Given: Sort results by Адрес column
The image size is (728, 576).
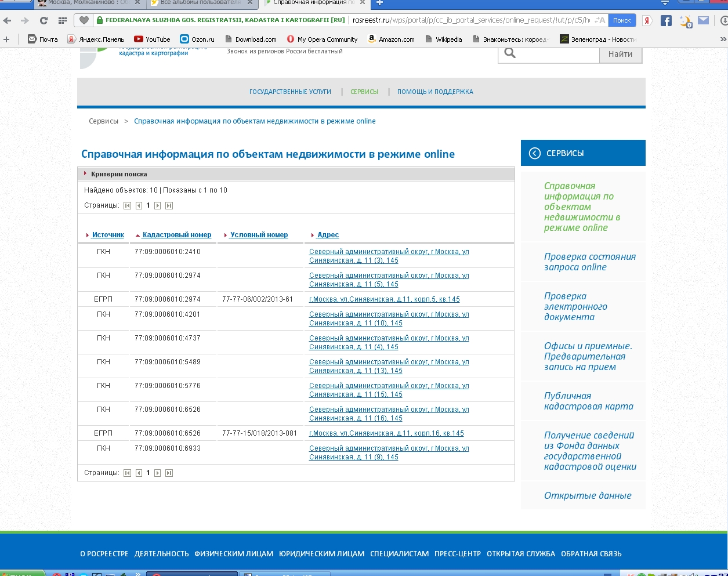Looking at the screenshot, I should (x=328, y=235).
